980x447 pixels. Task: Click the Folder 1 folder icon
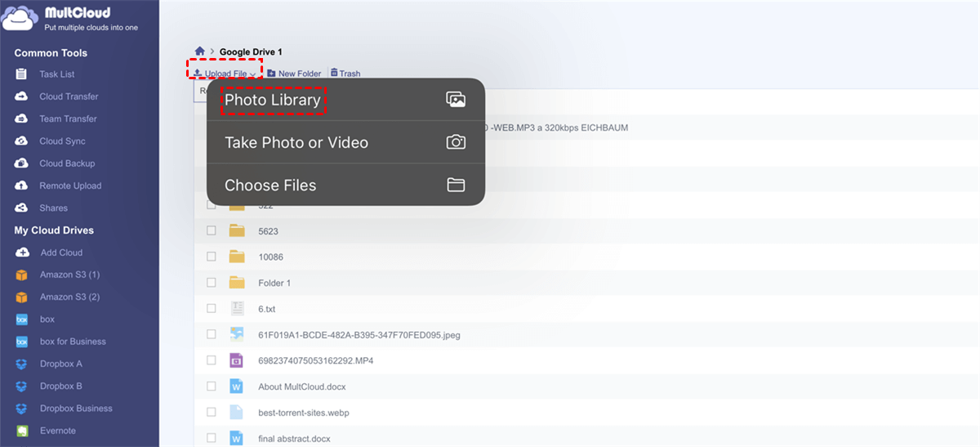pyautogui.click(x=237, y=282)
